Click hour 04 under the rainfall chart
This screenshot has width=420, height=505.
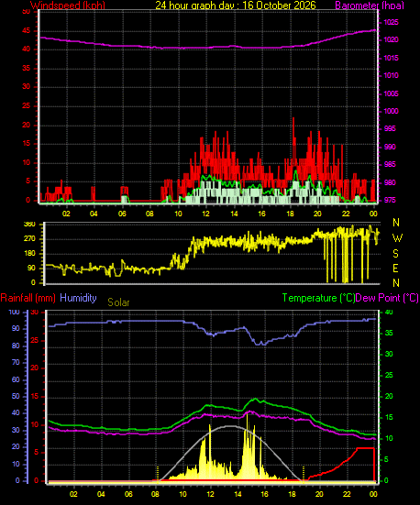click(x=101, y=494)
